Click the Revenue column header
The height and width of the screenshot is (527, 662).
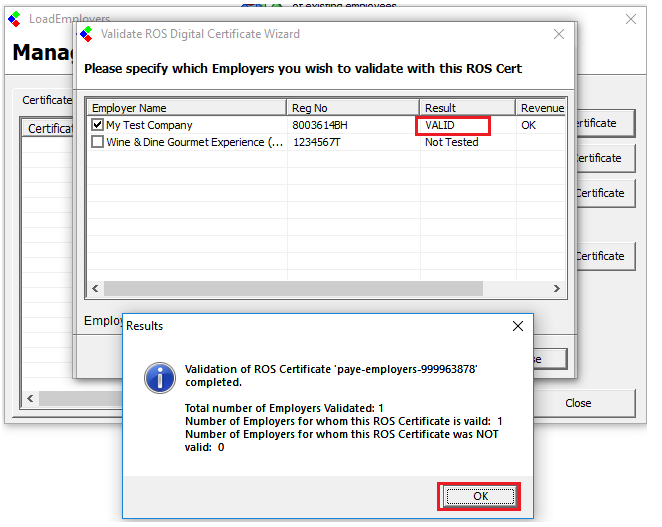click(542, 108)
